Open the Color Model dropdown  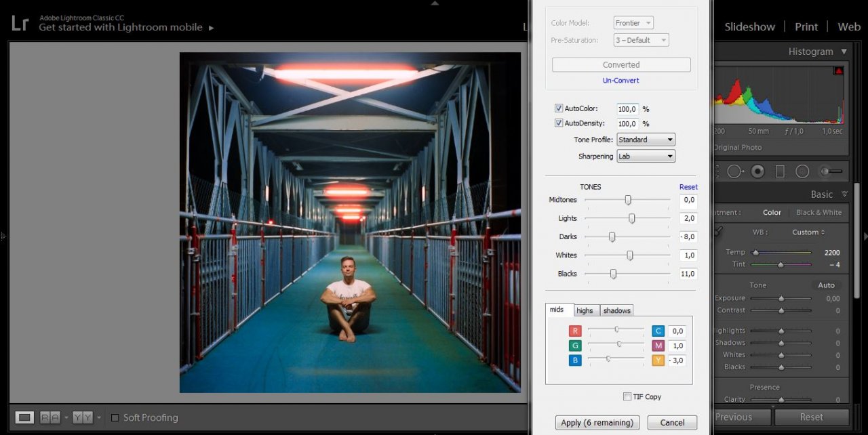(x=633, y=23)
